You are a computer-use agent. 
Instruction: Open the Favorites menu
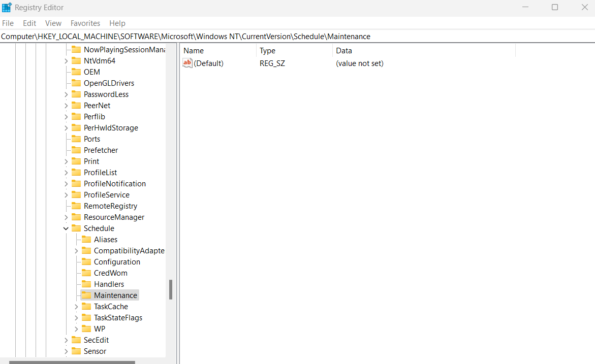tap(85, 23)
